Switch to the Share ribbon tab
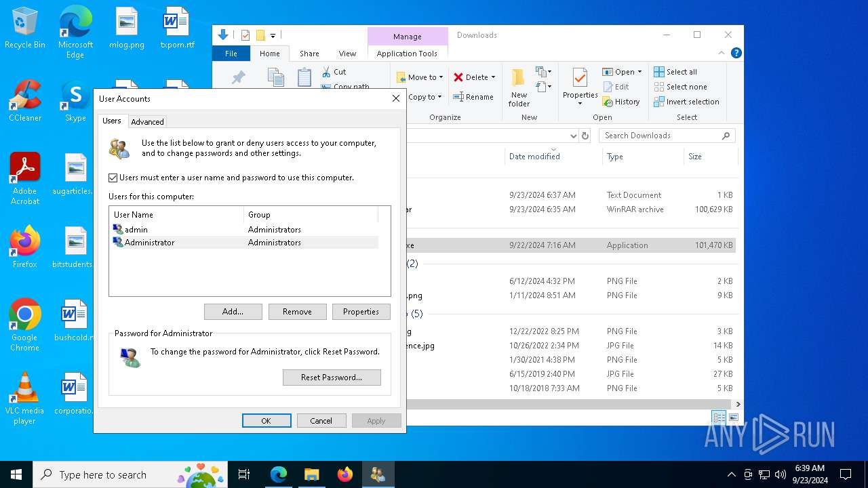 tap(309, 54)
